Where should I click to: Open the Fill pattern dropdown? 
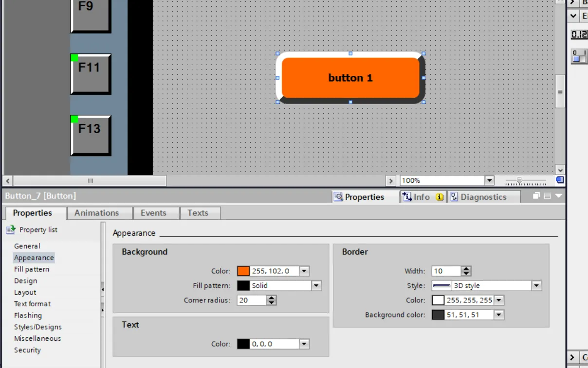[x=316, y=286]
